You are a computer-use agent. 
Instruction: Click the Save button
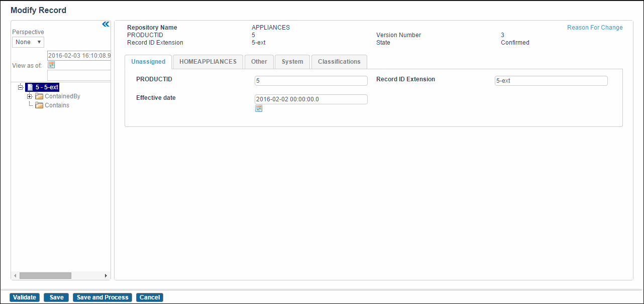coord(56,297)
